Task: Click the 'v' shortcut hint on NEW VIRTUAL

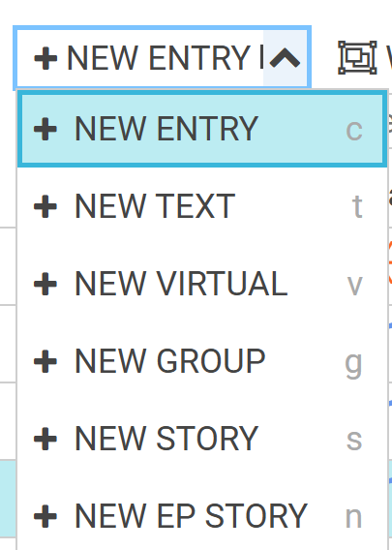Action: point(354,286)
